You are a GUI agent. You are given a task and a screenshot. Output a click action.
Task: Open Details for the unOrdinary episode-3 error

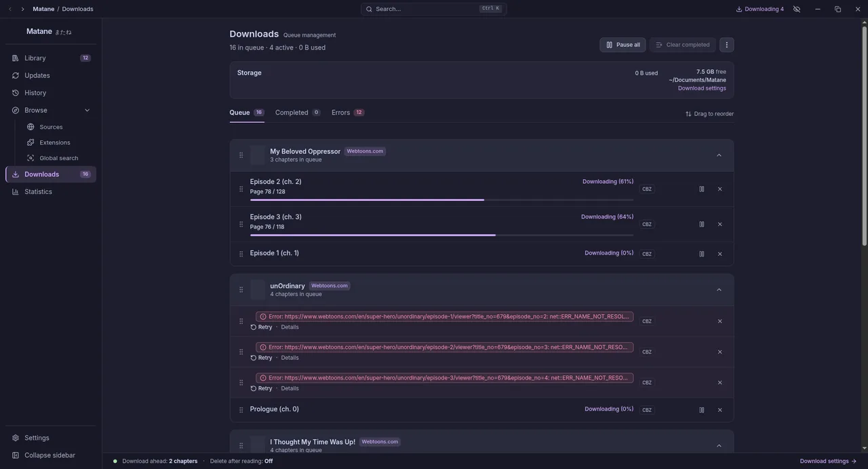[290, 388]
